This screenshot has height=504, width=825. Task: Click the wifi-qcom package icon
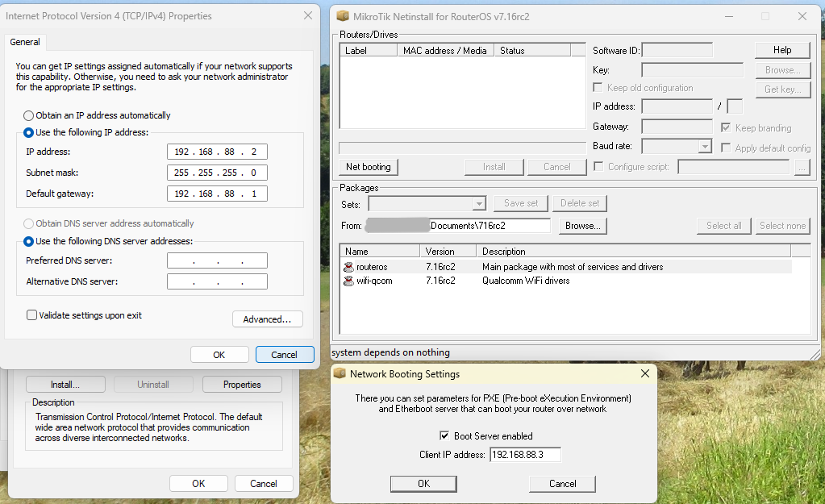(x=348, y=281)
